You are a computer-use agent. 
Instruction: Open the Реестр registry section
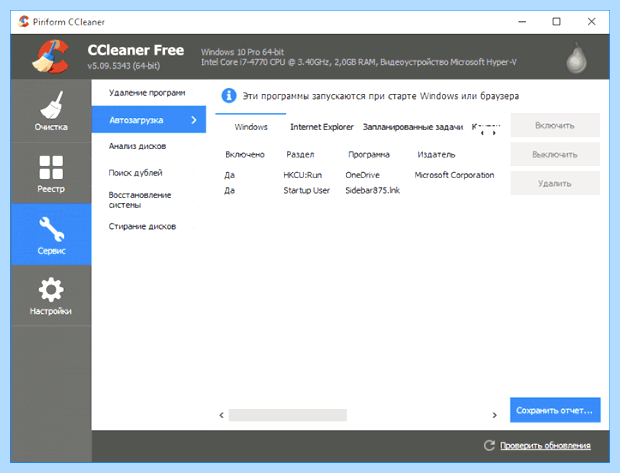coord(51,173)
